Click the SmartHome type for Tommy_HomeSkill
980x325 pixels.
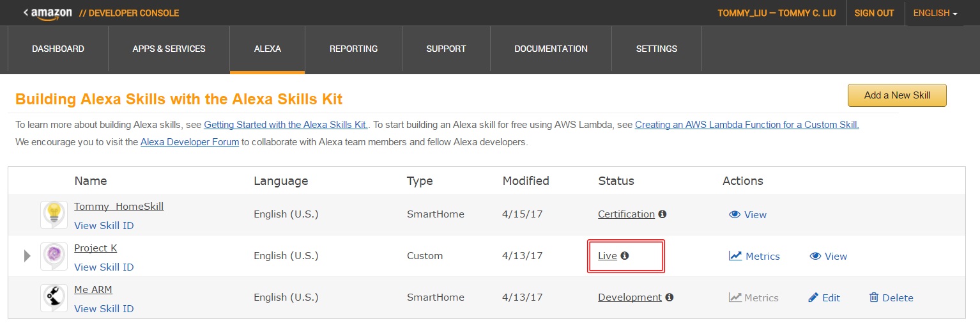pyautogui.click(x=436, y=214)
